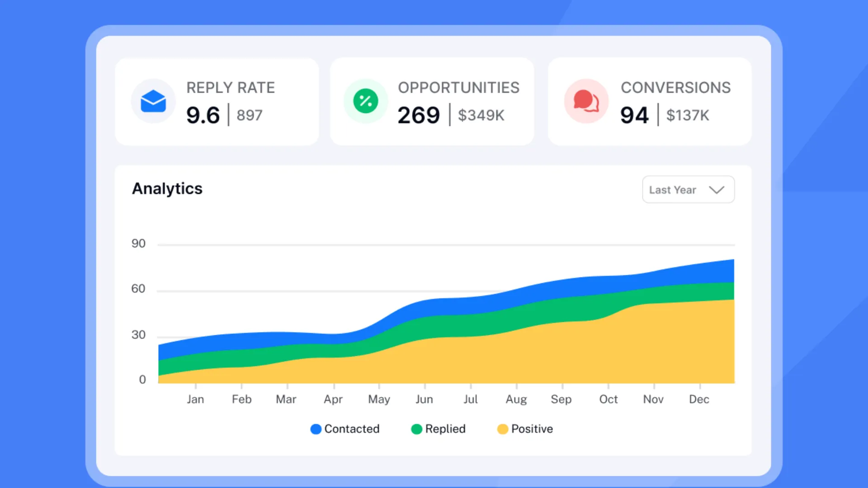
Task: Click the 269 opportunities value
Action: point(419,115)
